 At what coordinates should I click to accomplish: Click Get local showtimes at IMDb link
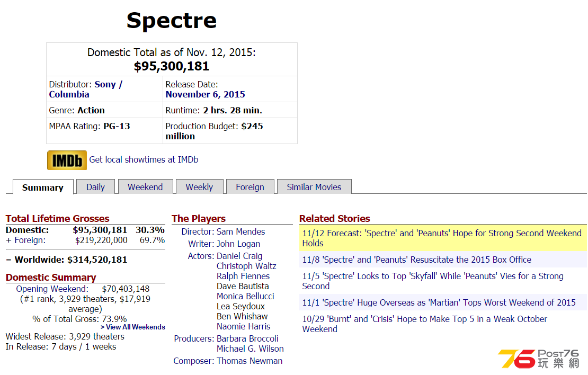coord(144,159)
